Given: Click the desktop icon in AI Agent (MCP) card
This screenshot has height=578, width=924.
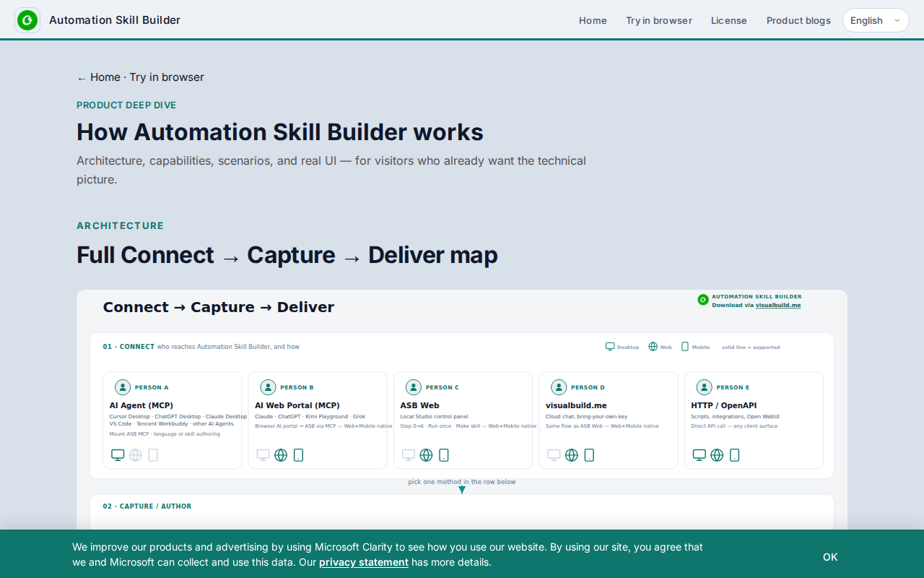Looking at the screenshot, I should [118, 455].
